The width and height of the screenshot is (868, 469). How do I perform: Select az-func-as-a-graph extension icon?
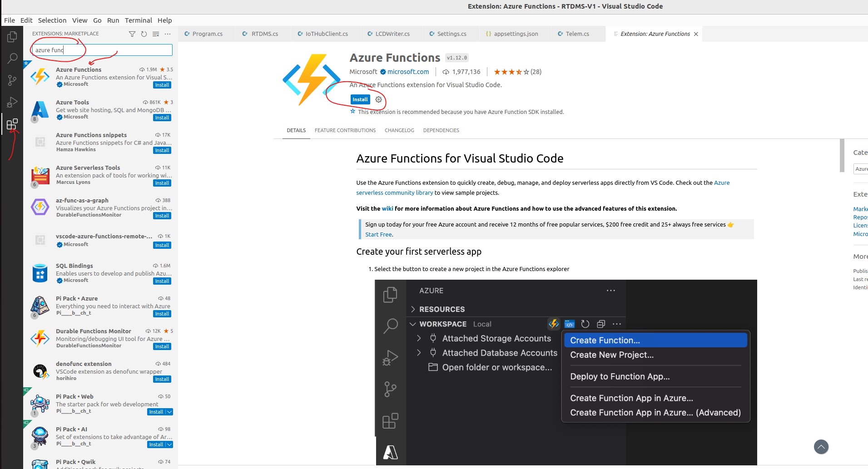[x=40, y=207]
